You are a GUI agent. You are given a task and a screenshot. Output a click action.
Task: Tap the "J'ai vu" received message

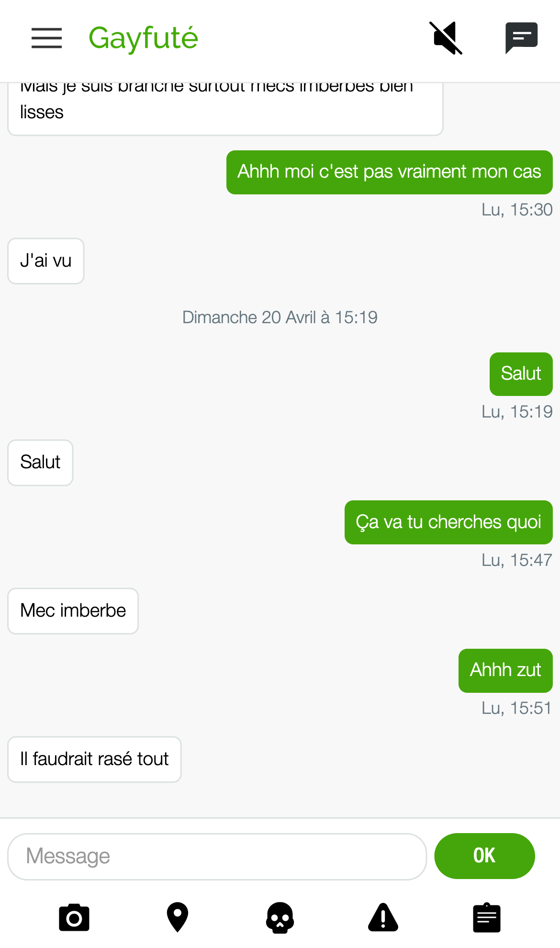point(46,261)
